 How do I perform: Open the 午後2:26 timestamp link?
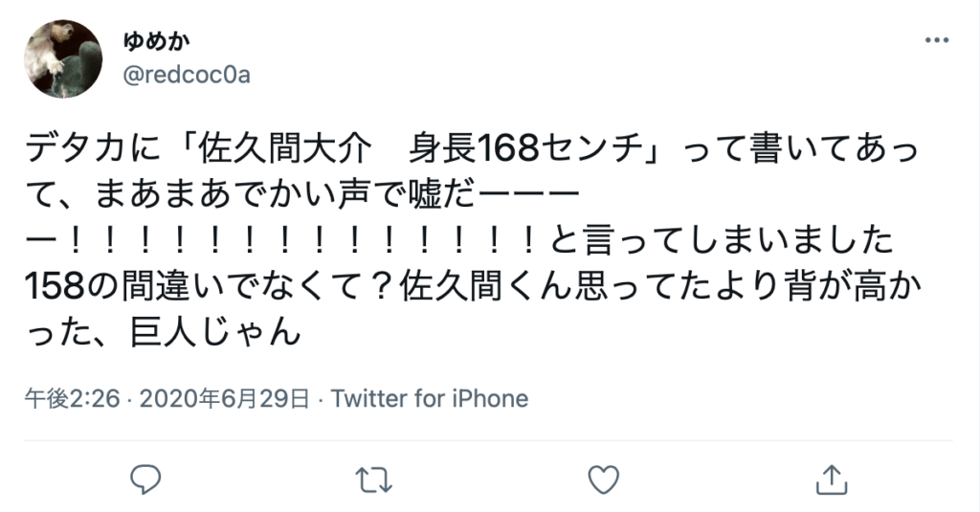tap(72, 398)
